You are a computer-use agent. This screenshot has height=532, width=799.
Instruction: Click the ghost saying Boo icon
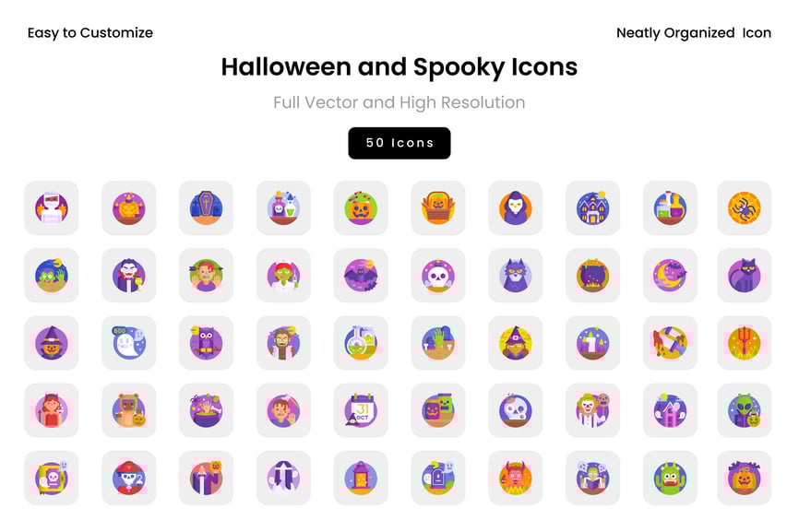(x=129, y=342)
